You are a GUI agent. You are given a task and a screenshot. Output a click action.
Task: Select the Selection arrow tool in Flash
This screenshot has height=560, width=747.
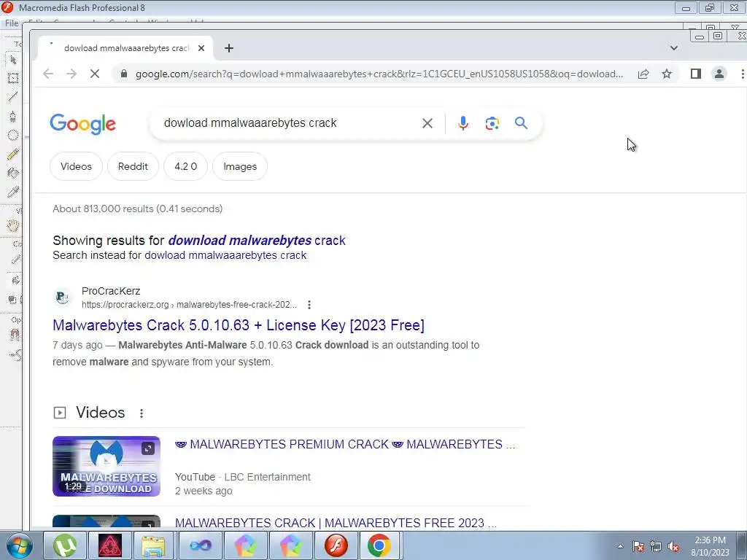click(x=13, y=60)
